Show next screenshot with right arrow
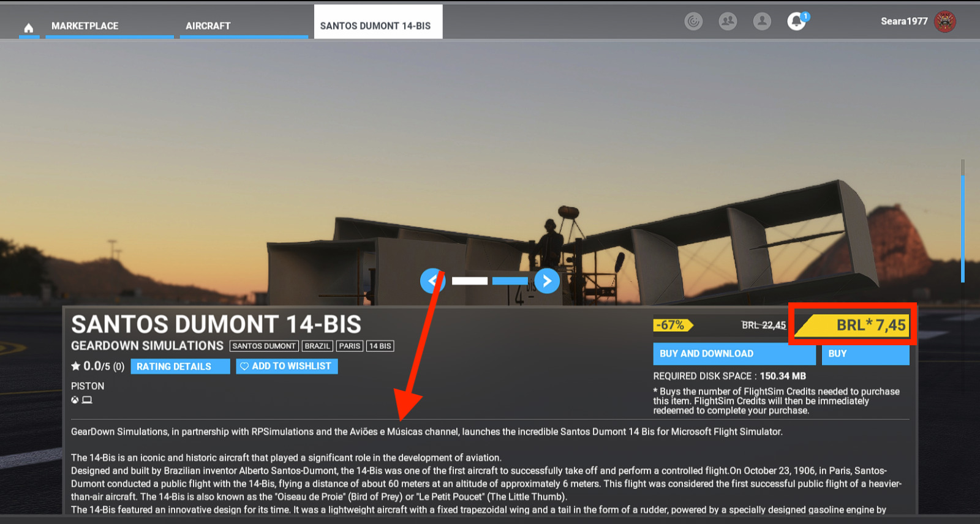This screenshot has width=980, height=524. click(547, 281)
